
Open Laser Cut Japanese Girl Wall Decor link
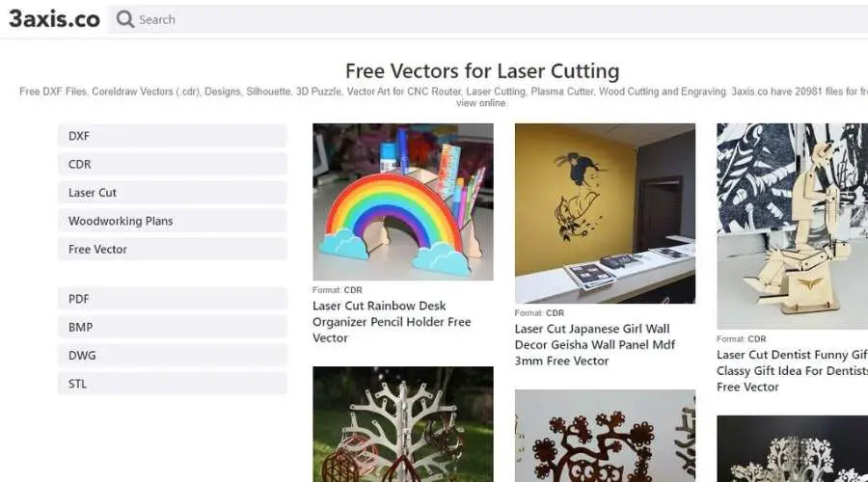coord(595,345)
